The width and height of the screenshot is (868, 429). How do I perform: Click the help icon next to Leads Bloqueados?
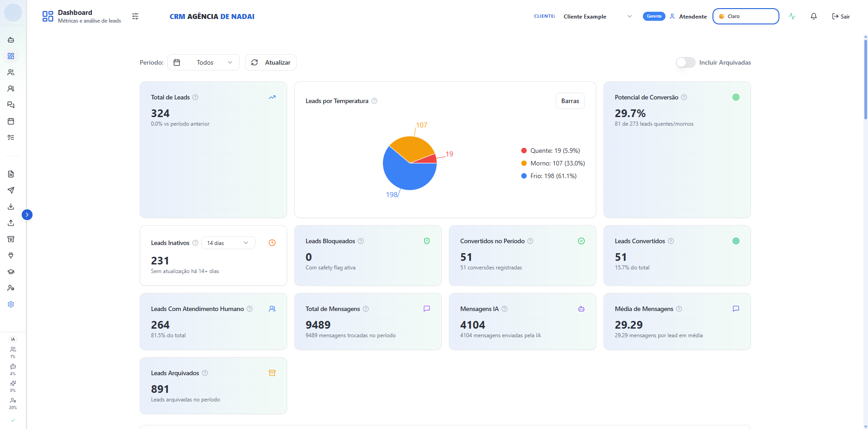(x=361, y=241)
